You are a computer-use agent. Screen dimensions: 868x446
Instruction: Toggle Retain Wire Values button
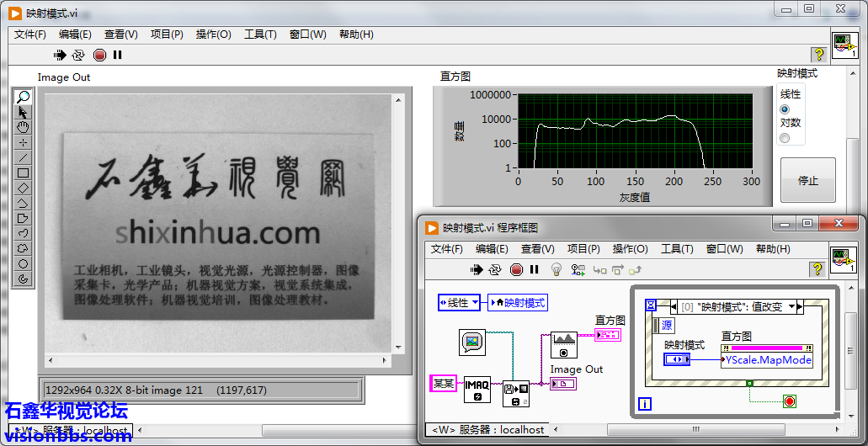pos(578,269)
